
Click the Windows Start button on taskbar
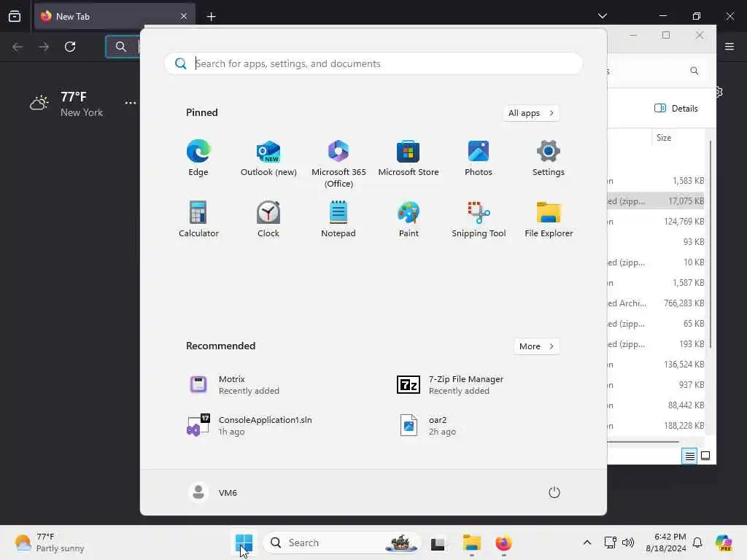click(244, 542)
